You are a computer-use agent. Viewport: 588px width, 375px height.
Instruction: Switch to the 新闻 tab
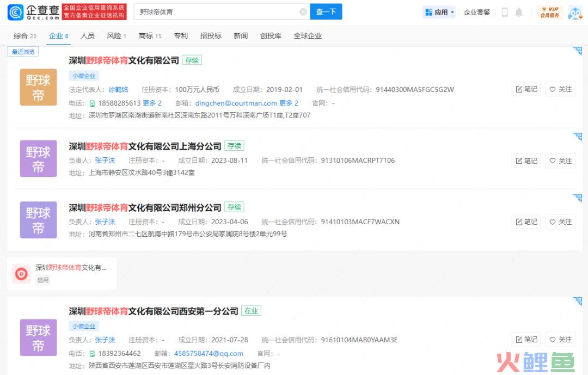click(x=241, y=36)
